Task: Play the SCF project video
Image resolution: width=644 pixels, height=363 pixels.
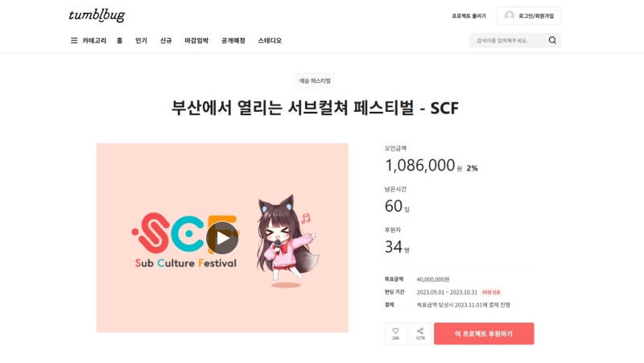Action: tap(222, 237)
